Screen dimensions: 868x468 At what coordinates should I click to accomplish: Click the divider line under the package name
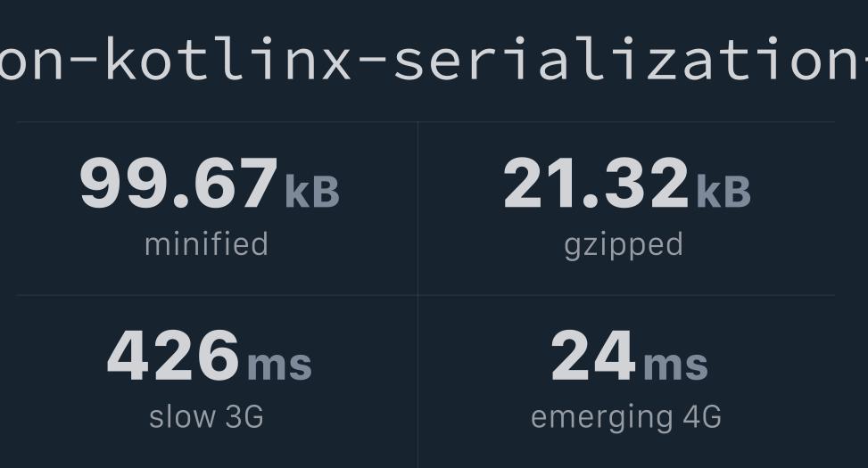(426, 122)
